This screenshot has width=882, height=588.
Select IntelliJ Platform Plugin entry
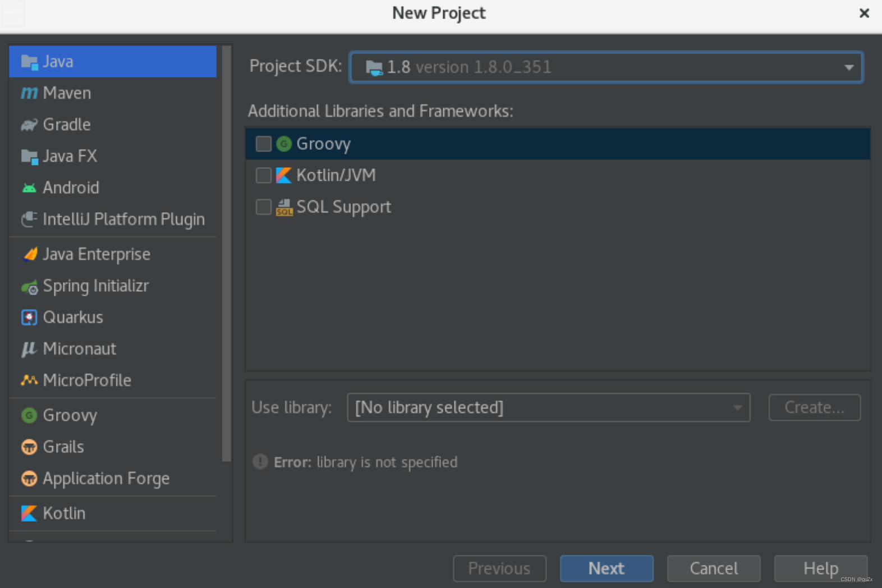click(x=113, y=219)
